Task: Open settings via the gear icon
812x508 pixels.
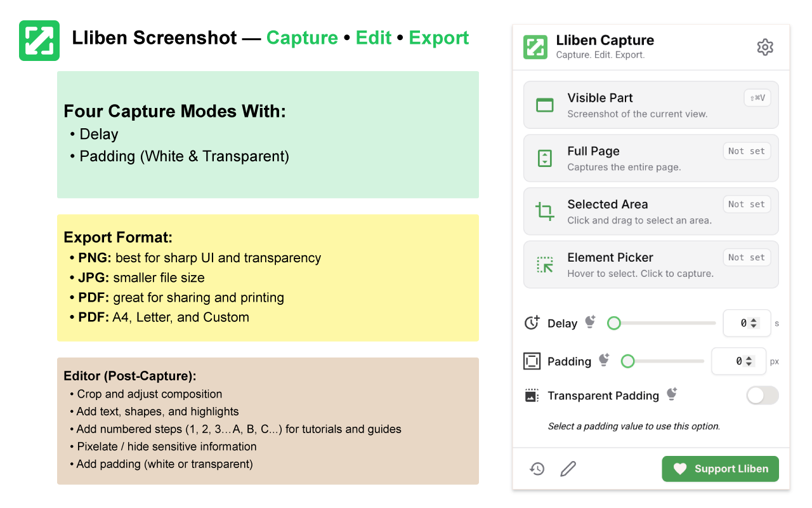Action: coord(765,47)
